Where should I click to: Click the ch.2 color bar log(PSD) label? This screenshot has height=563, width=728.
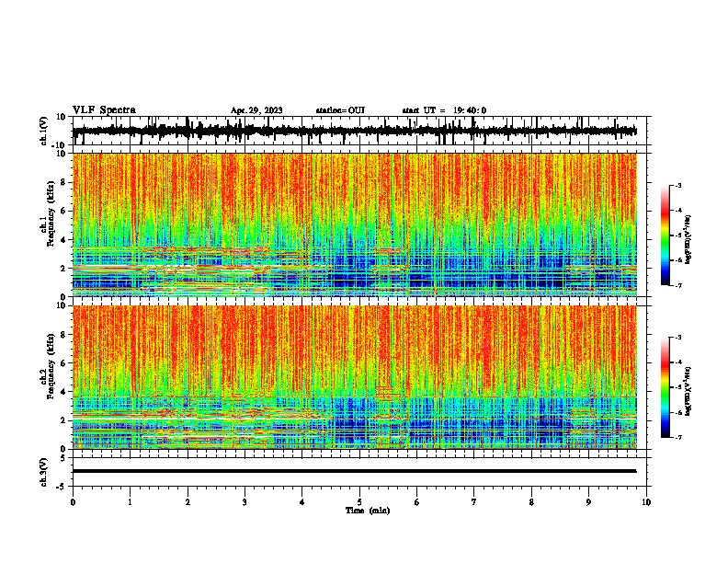pyautogui.click(x=688, y=391)
